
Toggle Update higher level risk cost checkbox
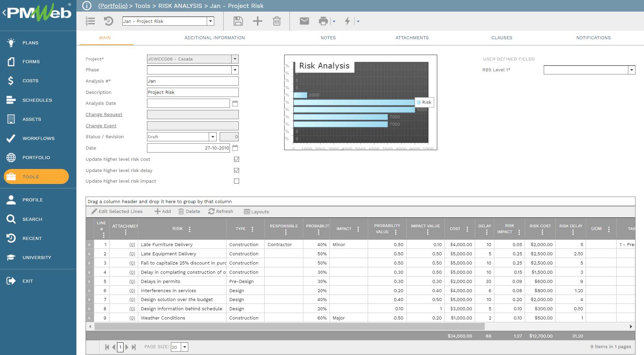[x=236, y=159]
